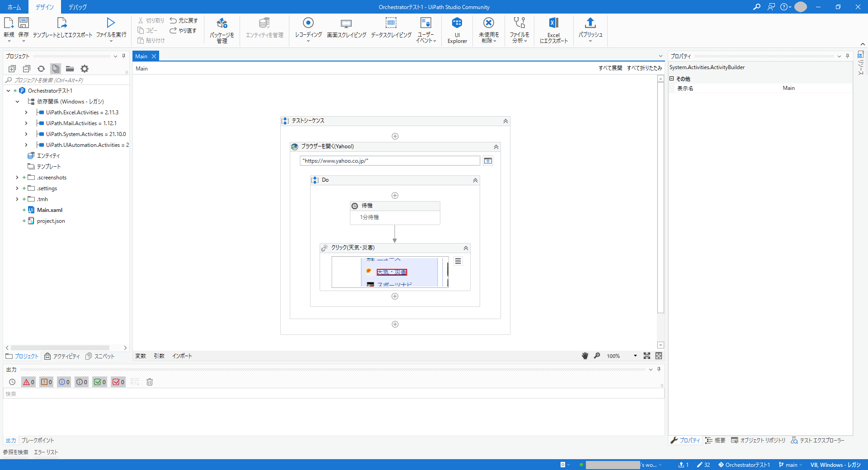Open the 変数 (Variables) panel

(x=141, y=356)
